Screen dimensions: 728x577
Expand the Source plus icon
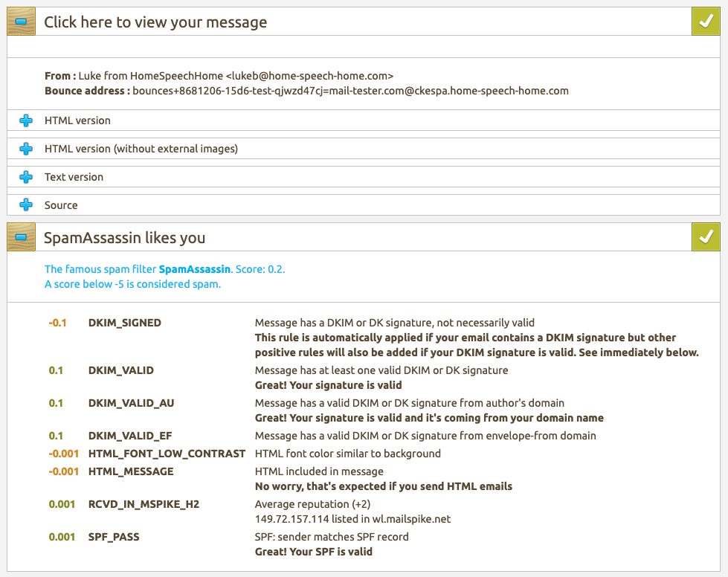click(26, 204)
